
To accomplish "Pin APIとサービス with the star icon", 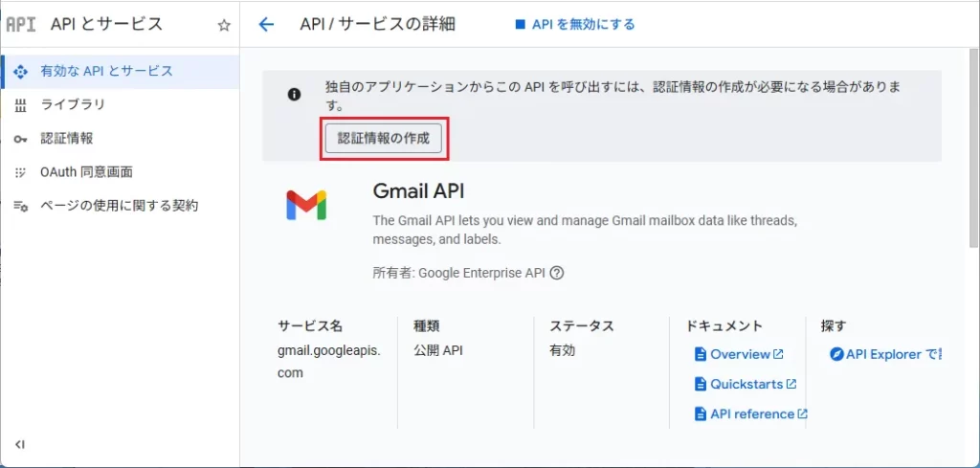I will pyautogui.click(x=224, y=25).
